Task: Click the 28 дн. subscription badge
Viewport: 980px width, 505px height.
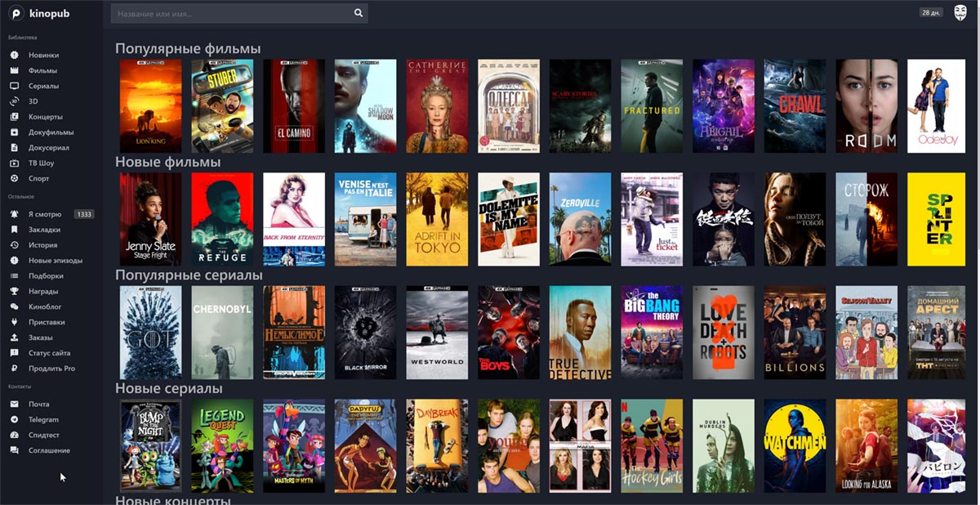Action: 931,13
